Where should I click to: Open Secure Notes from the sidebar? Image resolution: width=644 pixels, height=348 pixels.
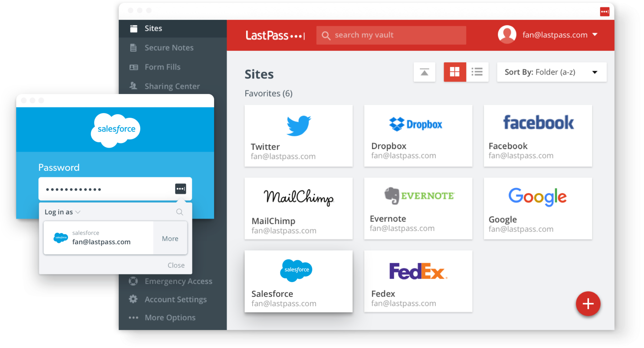tap(169, 48)
